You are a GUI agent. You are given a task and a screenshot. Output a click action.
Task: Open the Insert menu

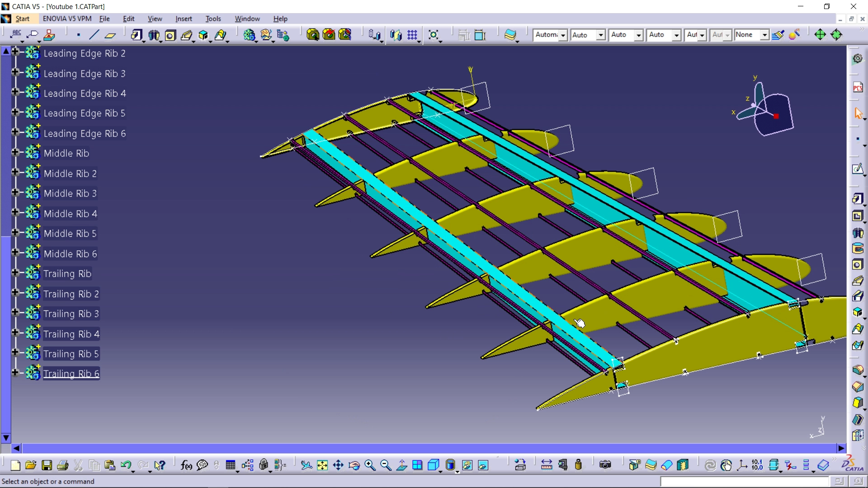(x=184, y=19)
